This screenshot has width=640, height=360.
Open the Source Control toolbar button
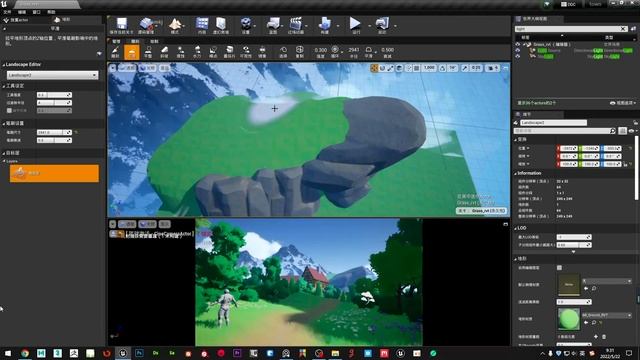click(x=146, y=26)
